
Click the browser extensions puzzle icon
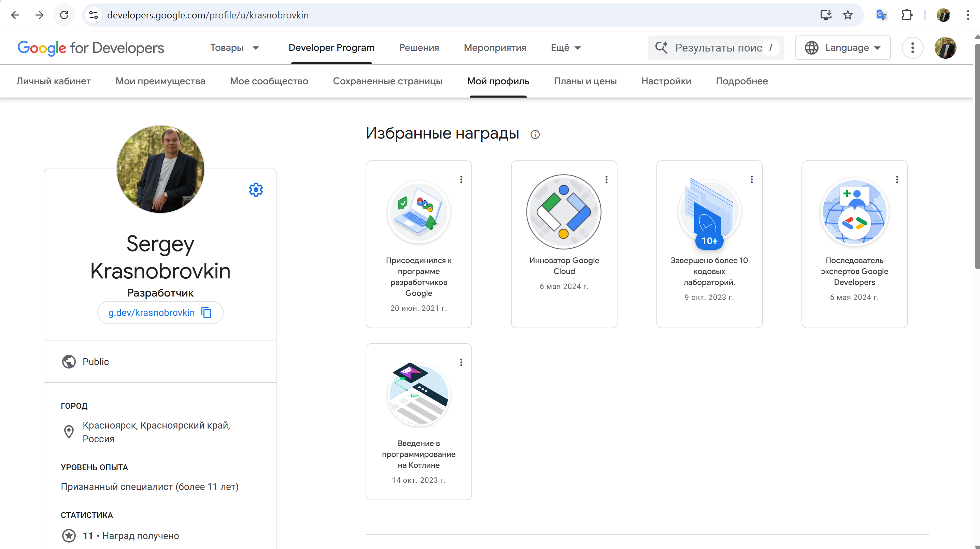click(907, 15)
